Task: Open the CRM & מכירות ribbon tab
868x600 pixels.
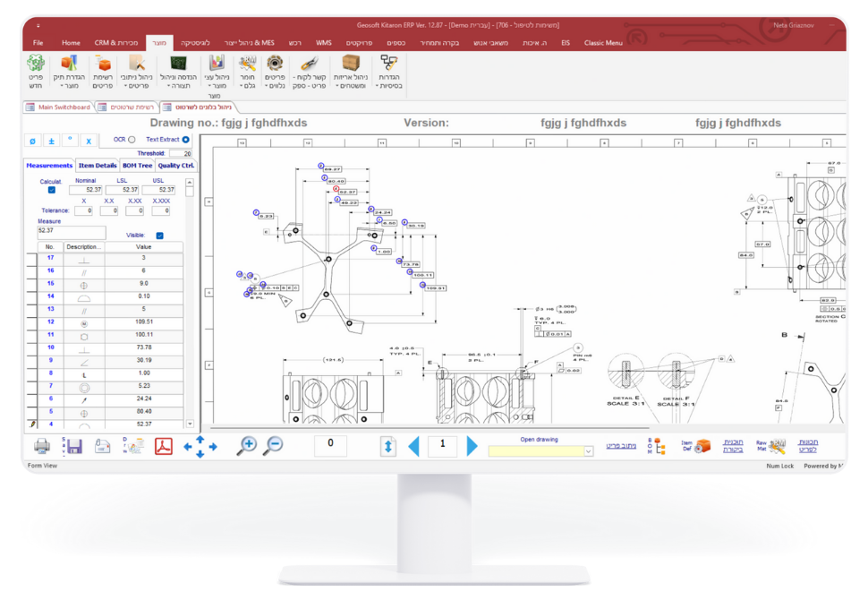Action: tap(116, 43)
